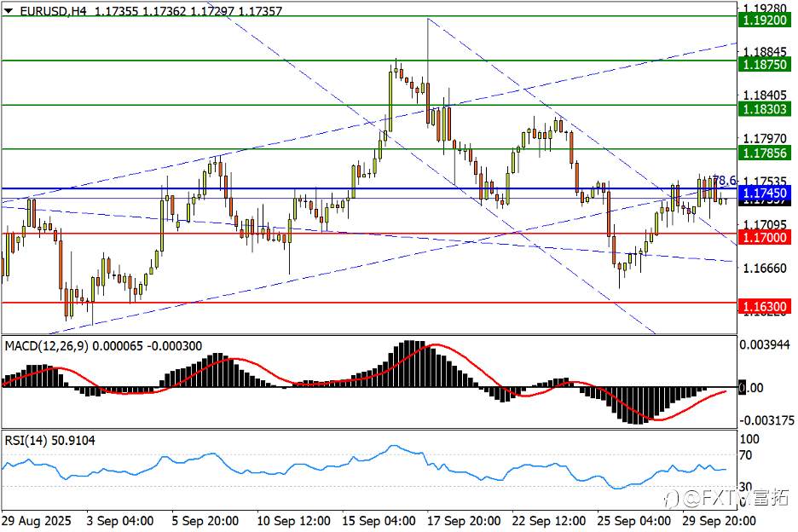
Task: Click the 22 Sep 12:00 time label
Action: [549, 521]
